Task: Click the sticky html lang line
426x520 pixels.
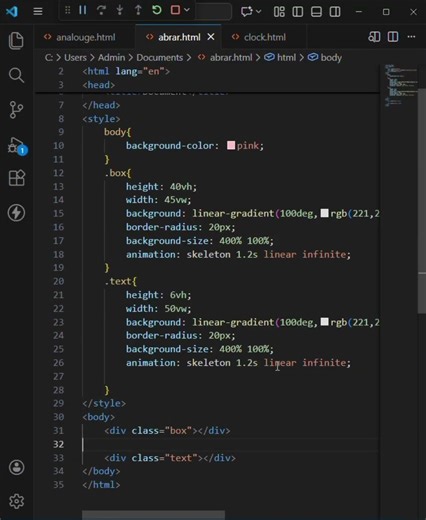Action: (126, 71)
